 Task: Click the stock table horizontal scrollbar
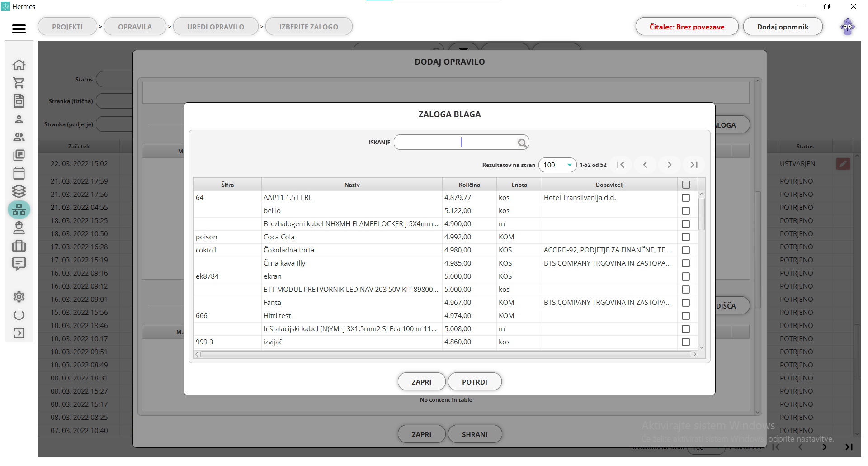(x=446, y=354)
